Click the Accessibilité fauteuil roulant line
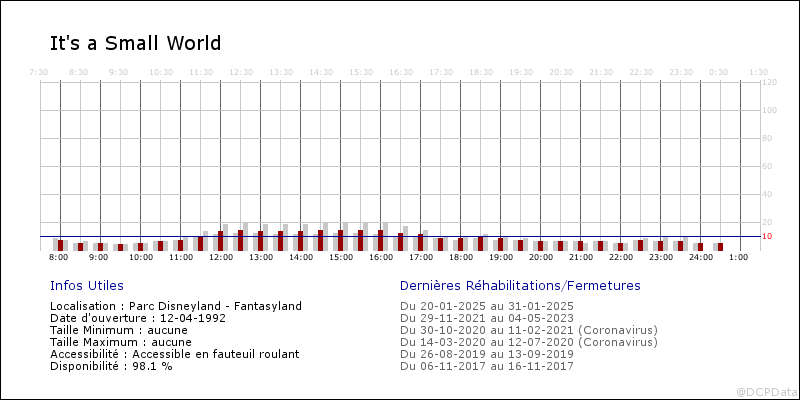Viewport: 800px width, 400px height. tap(174, 354)
